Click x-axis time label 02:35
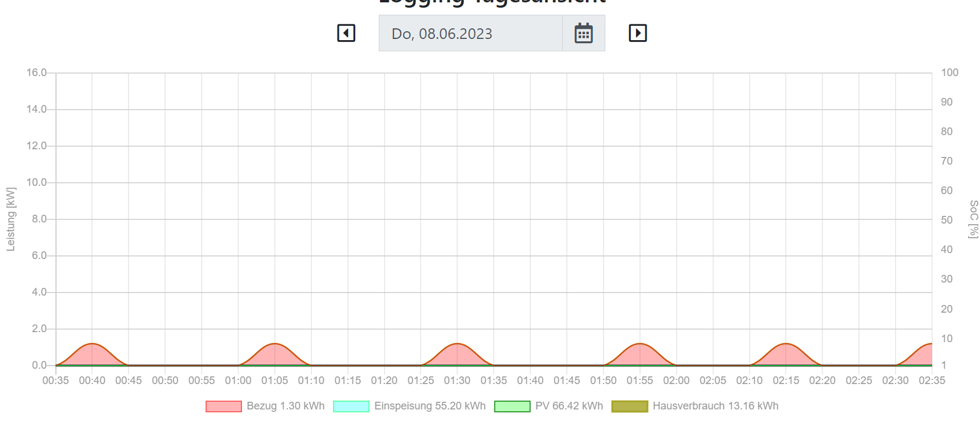This screenshot has width=980, height=423. pyautogui.click(x=932, y=381)
